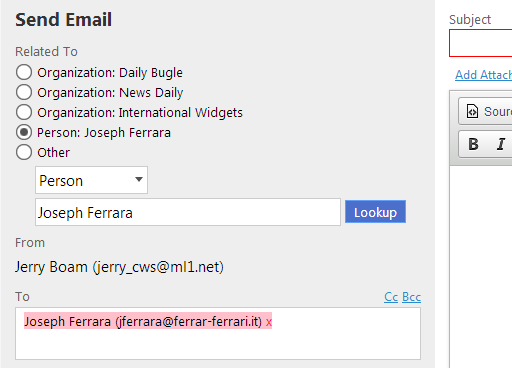Open the Cc link
The height and width of the screenshot is (368, 512).
tap(391, 297)
